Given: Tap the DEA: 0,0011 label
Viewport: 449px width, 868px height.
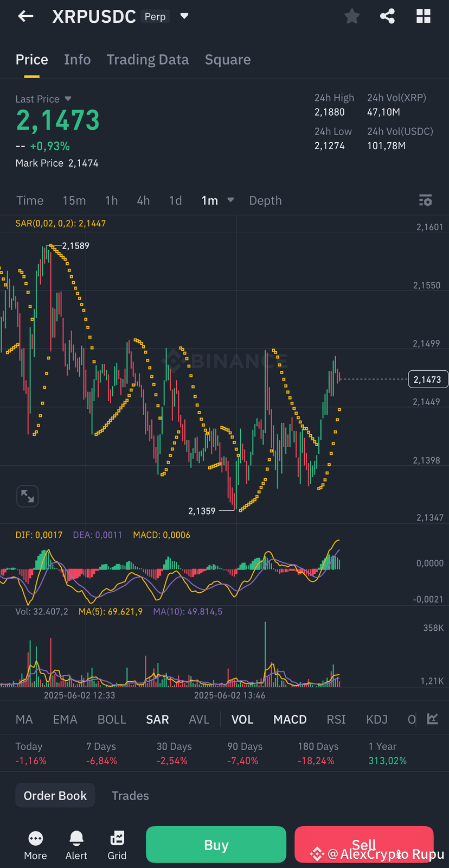Looking at the screenshot, I should 98,535.
